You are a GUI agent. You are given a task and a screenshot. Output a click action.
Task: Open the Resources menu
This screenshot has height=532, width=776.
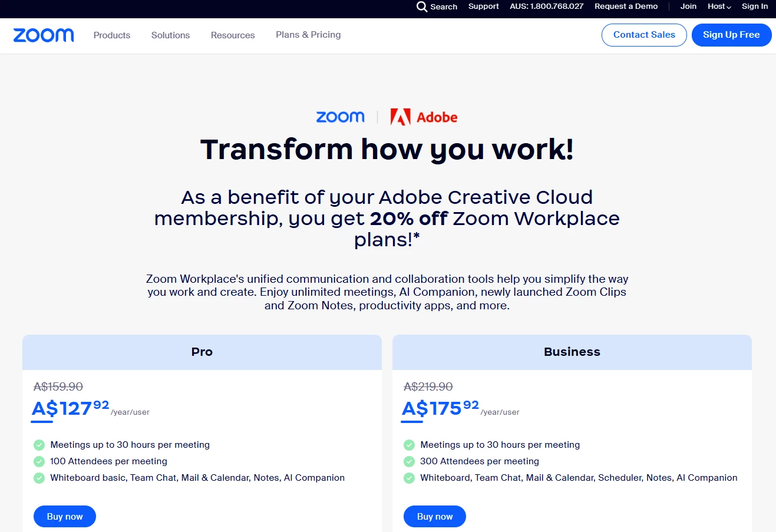coord(233,35)
